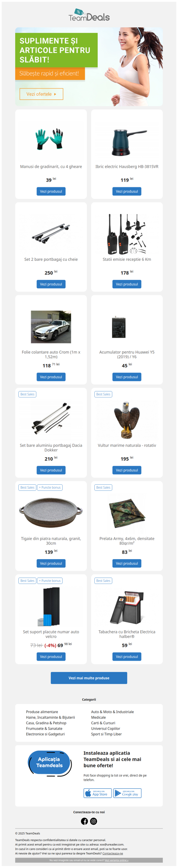
Task: Open Vezi varianta online link
Action: (x=117, y=860)
